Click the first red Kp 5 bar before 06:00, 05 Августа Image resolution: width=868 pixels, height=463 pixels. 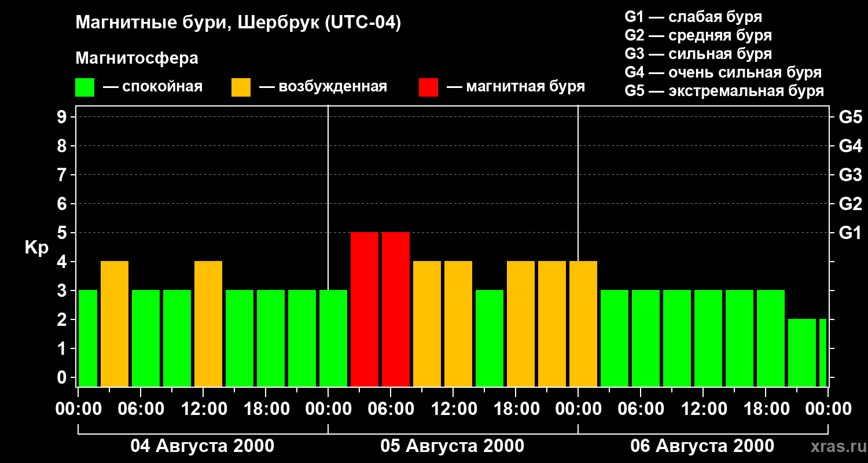[365, 310]
